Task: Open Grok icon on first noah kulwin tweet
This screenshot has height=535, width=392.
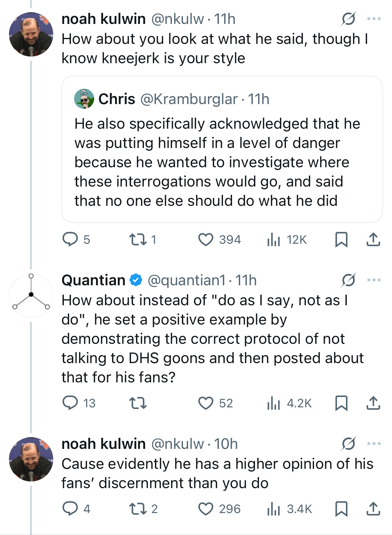Action: tap(348, 19)
